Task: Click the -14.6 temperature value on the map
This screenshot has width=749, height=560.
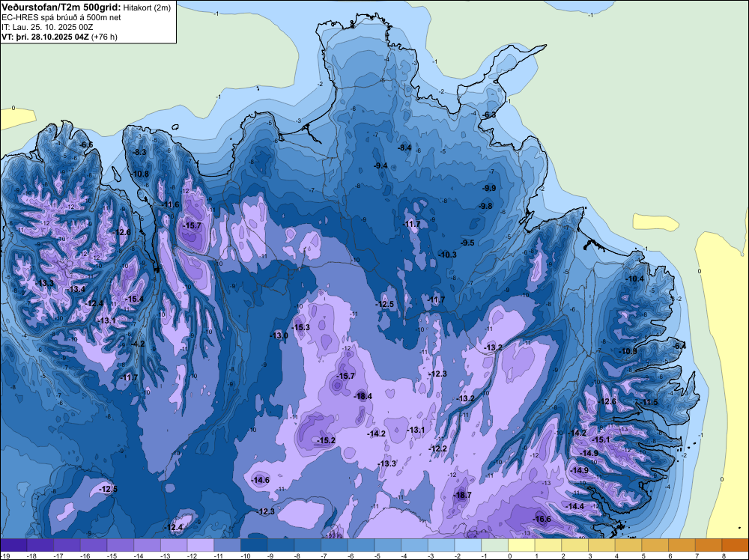Action: 261,481
